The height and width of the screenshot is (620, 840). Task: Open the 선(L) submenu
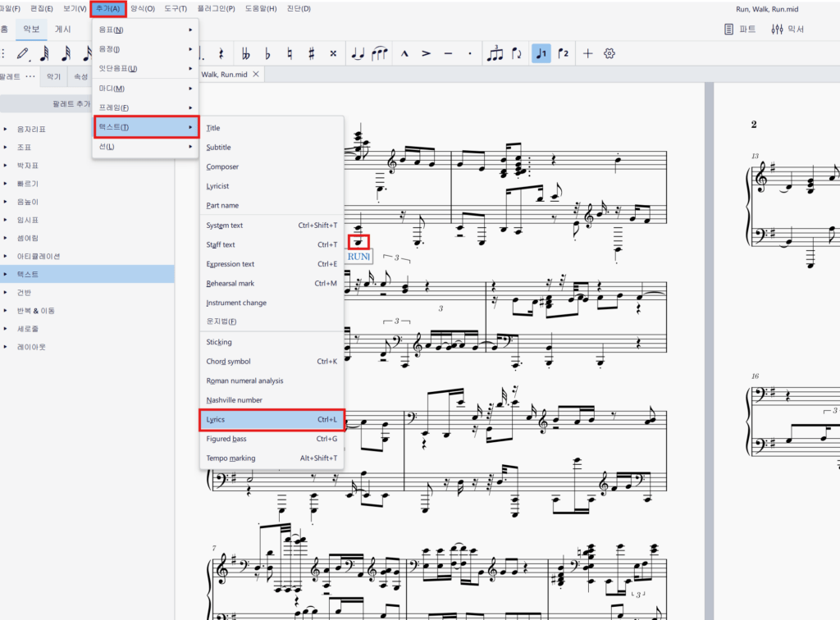click(x=145, y=147)
